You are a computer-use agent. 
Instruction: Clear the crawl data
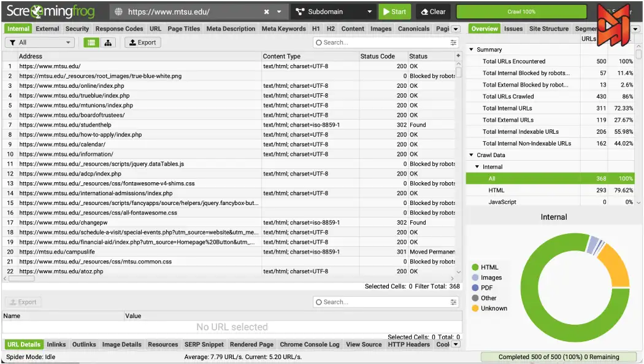(433, 12)
